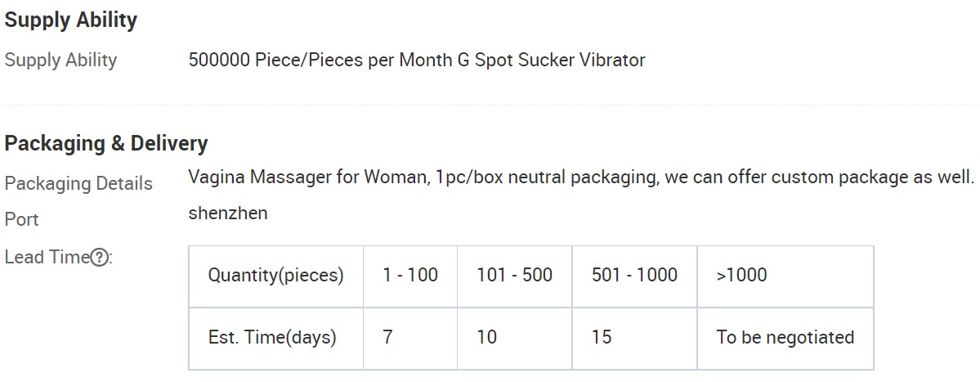Select the 501 - 1000 quantity cell
The width and height of the screenshot is (980, 382).
coord(634,276)
